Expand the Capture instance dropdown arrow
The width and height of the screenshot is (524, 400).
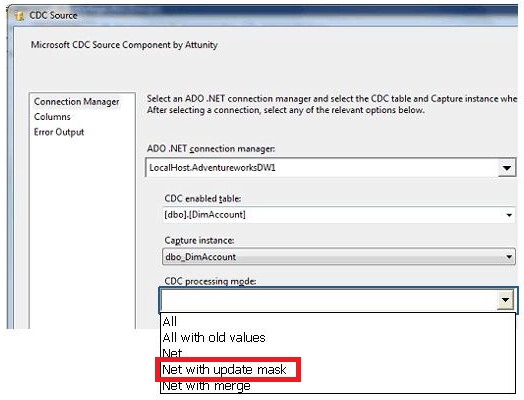[509, 257]
